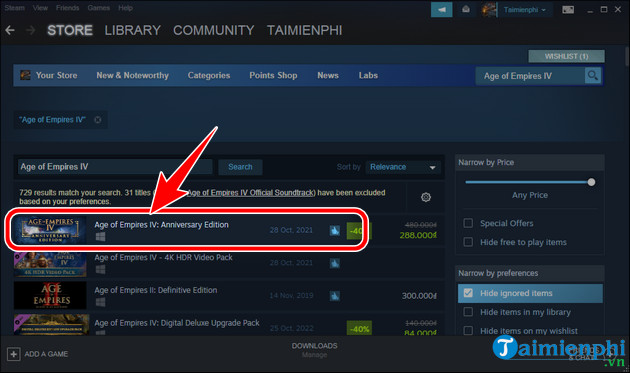Click the 288.000₫ discounted price

pyautogui.click(x=418, y=235)
